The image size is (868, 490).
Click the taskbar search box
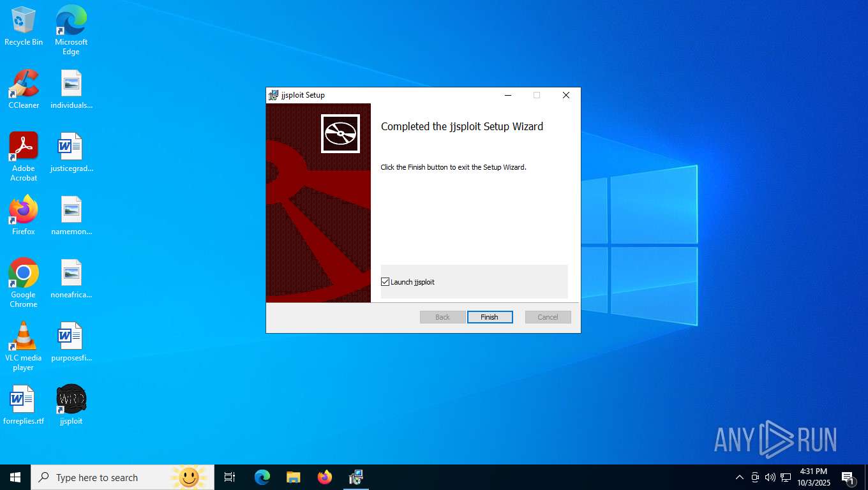123,477
